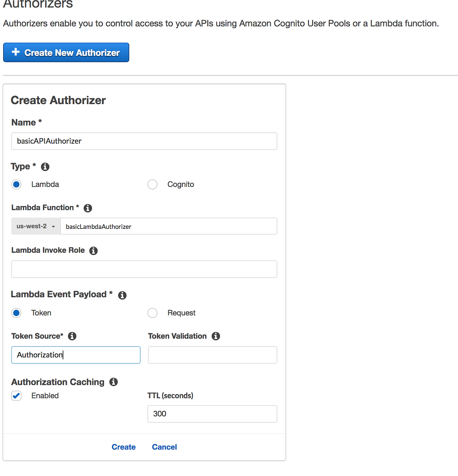The height and width of the screenshot is (476, 458).
Task: View the Token Validation info tooltip
Action: (x=216, y=336)
